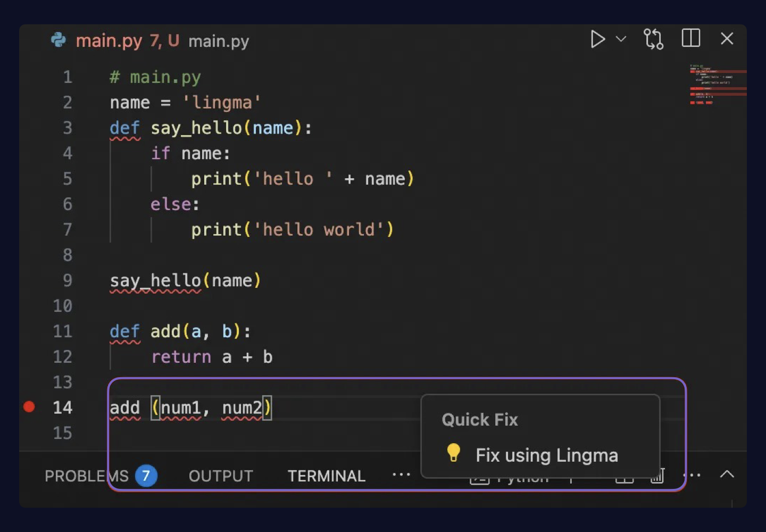Click the 'if name:' statement
The width and height of the screenshot is (766, 532).
click(x=190, y=154)
